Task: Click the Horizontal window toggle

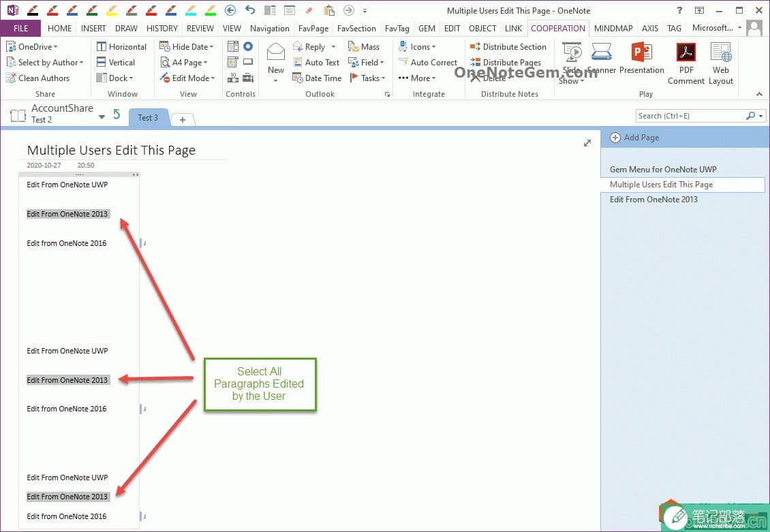Action: [121, 46]
